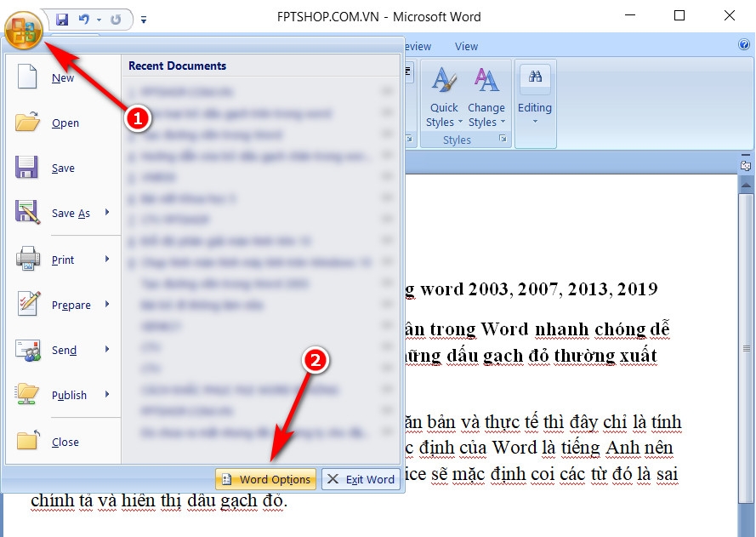756x537 pixels.
Task: Click the Close folder icon
Action: click(28, 440)
